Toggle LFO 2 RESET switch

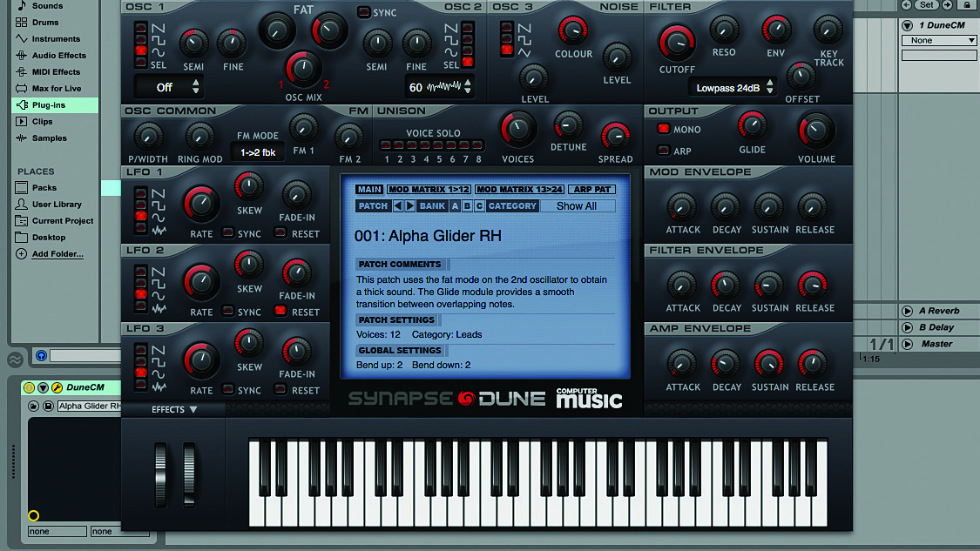[x=280, y=311]
